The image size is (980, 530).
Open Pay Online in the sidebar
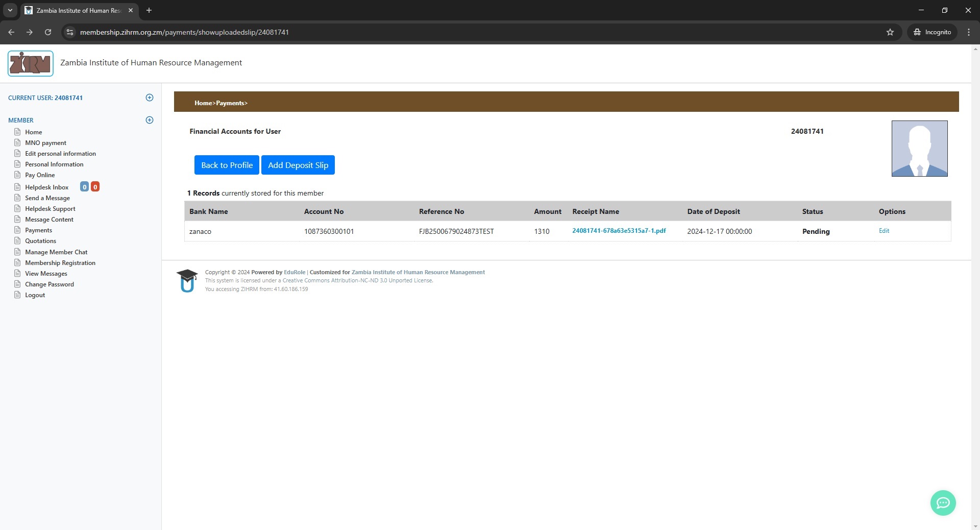(x=40, y=175)
